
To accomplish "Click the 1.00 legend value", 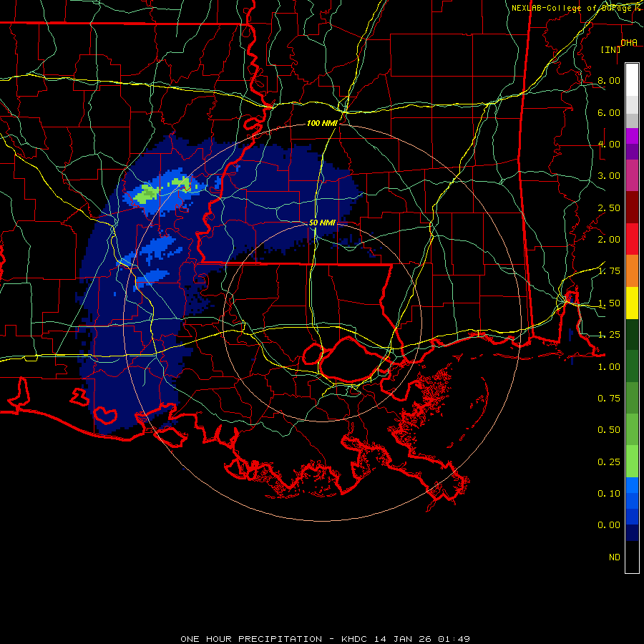I will [609, 367].
